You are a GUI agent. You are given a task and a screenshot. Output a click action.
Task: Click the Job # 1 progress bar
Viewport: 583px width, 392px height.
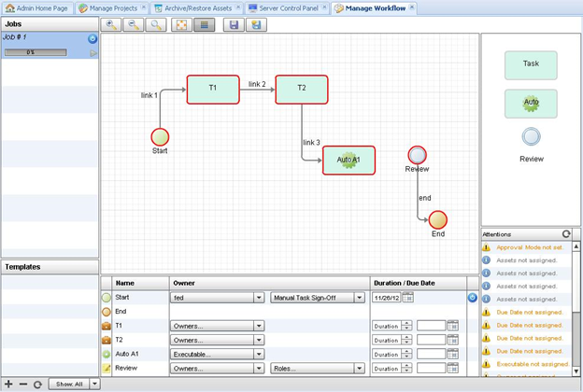pos(36,53)
